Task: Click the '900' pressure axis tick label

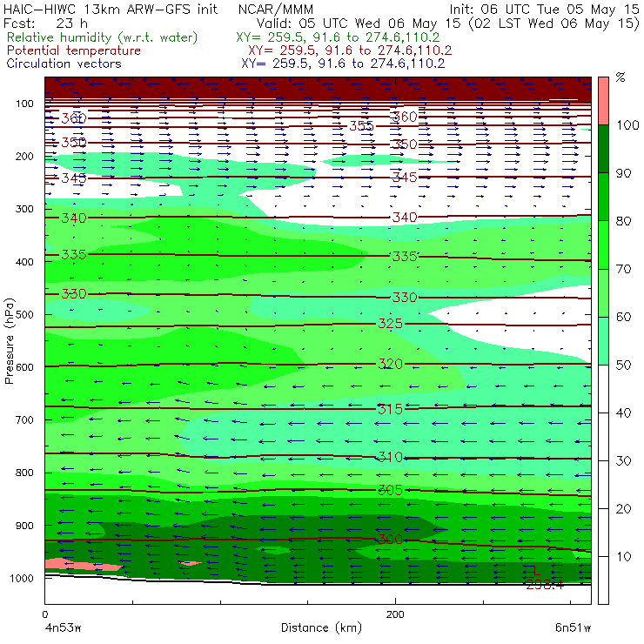Action: [24, 526]
